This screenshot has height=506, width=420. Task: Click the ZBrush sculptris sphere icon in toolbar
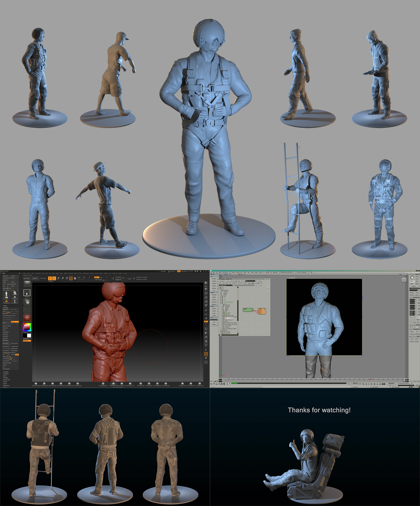[x=75, y=278]
